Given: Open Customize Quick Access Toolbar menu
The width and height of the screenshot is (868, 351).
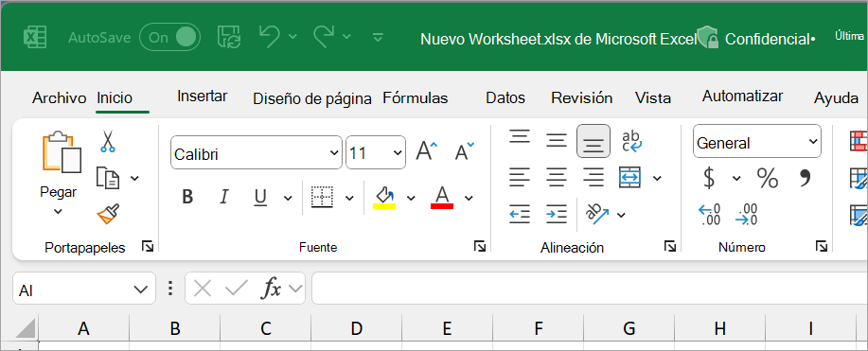Looking at the screenshot, I should point(378,37).
